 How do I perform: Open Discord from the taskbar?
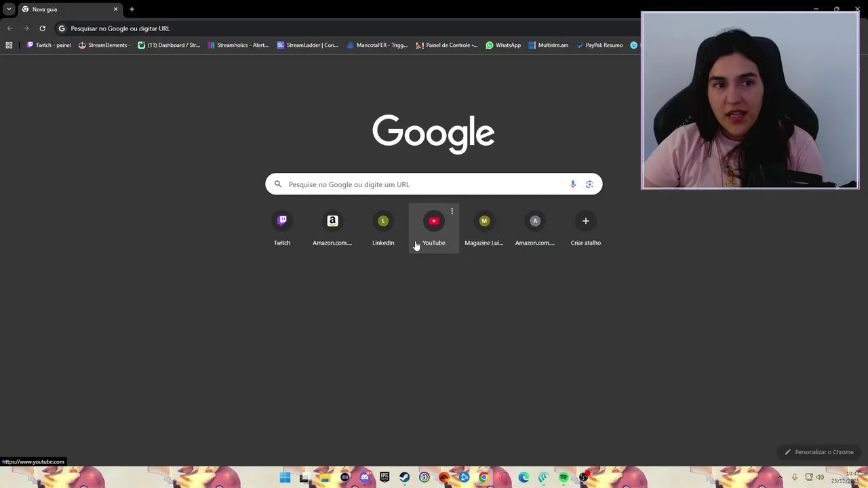pos(366,477)
